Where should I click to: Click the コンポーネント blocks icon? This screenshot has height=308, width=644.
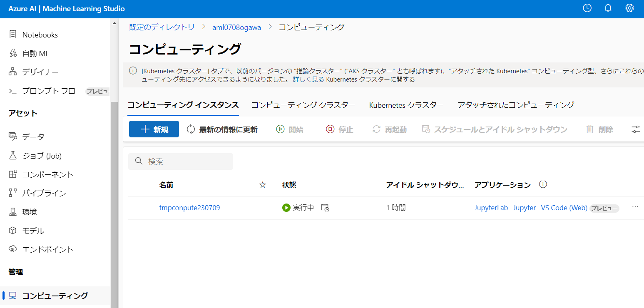tap(13, 174)
